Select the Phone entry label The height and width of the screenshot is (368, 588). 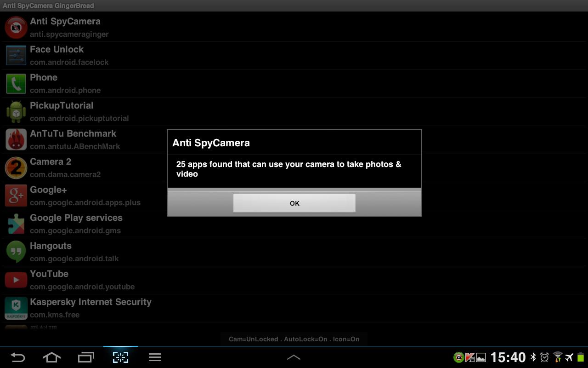tap(44, 77)
